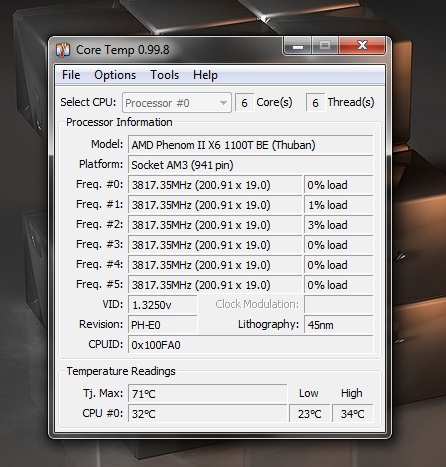Viewport: 446px width, 467px height.
Task: Click the 3% load field for core #2
Action: (x=338, y=225)
